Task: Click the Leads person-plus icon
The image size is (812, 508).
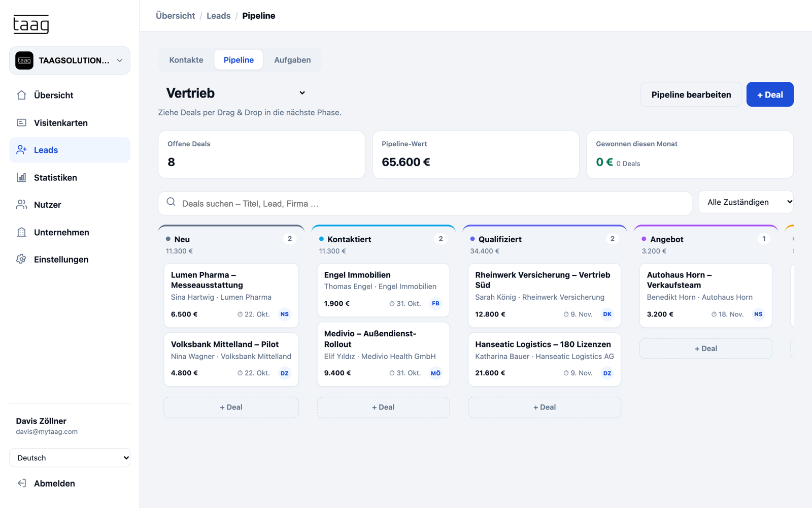Action: coord(21,150)
